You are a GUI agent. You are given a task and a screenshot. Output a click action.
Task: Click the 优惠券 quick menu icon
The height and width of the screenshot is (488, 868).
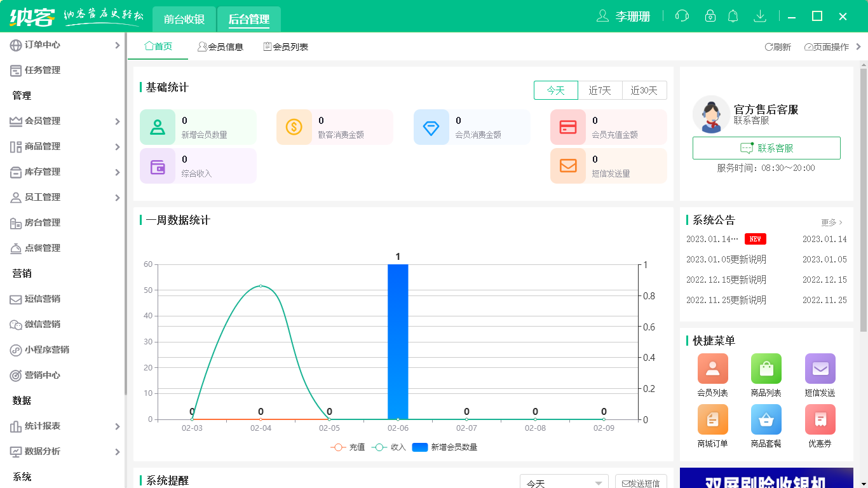pos(820,419)
